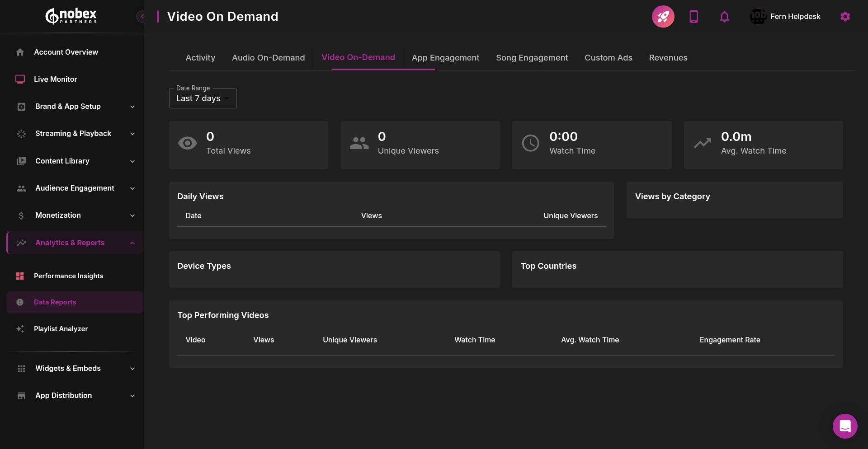Select Data Reports in the sidebar
Viewport: 868px width, 449px height.
[55, 302]
